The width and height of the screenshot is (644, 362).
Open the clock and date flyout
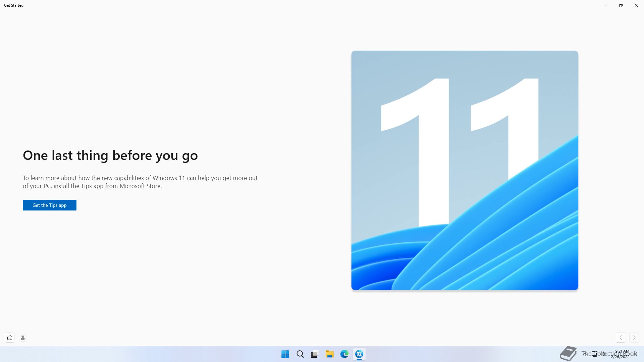(621, 354)
